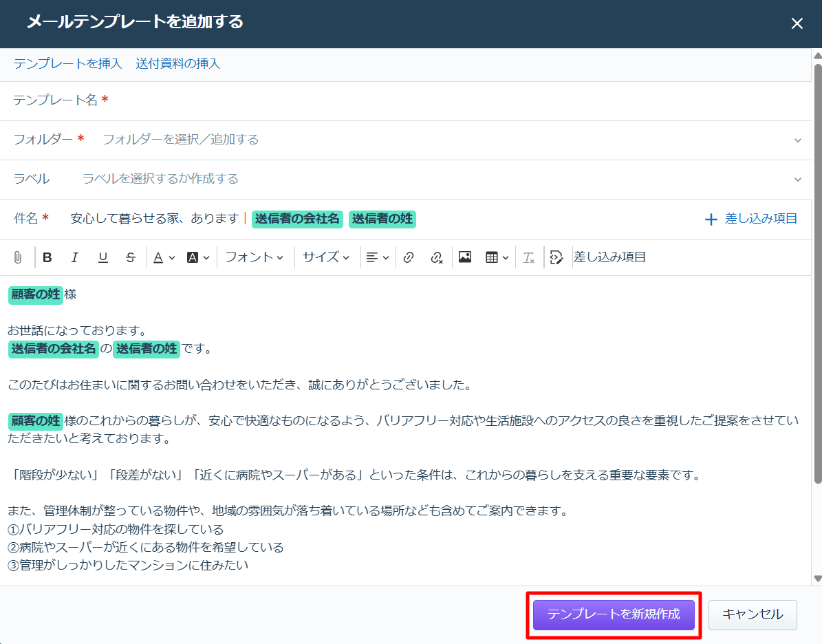Click line ①バリアフリー対応の物件を探している
This screenshot has width=822, height=644.
pyautogui.click(x=116, y=530)
